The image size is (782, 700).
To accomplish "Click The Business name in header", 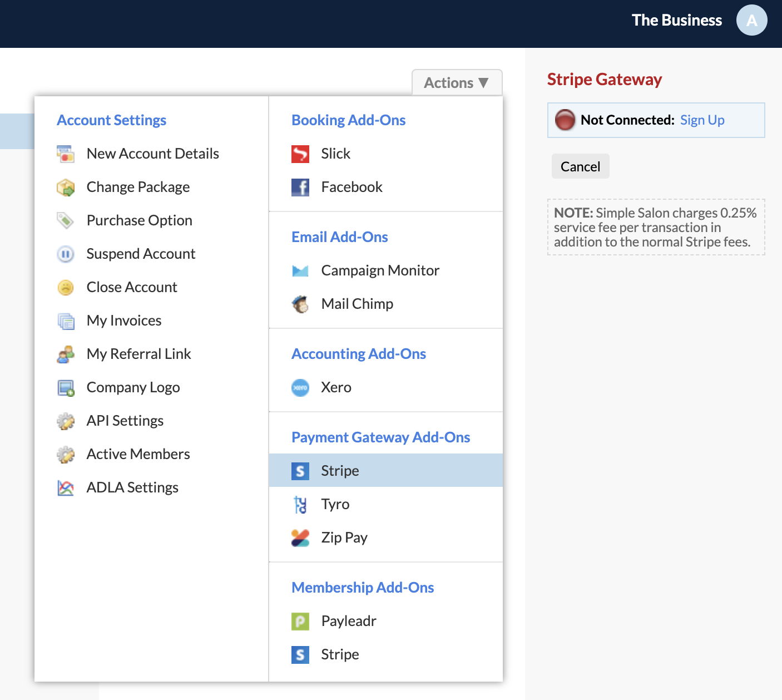I will point(677,20).
